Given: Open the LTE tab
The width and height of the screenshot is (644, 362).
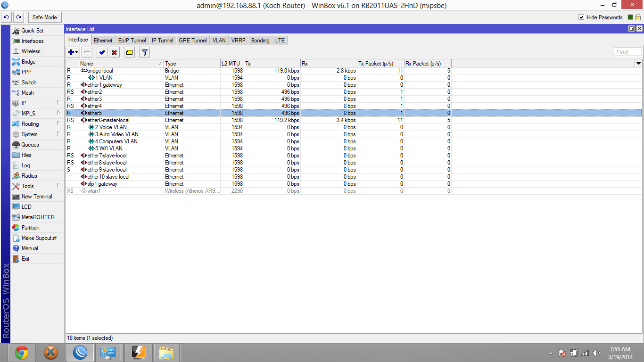Looking at the screenshot, I should pyautogui.click(x=280, y=41).
